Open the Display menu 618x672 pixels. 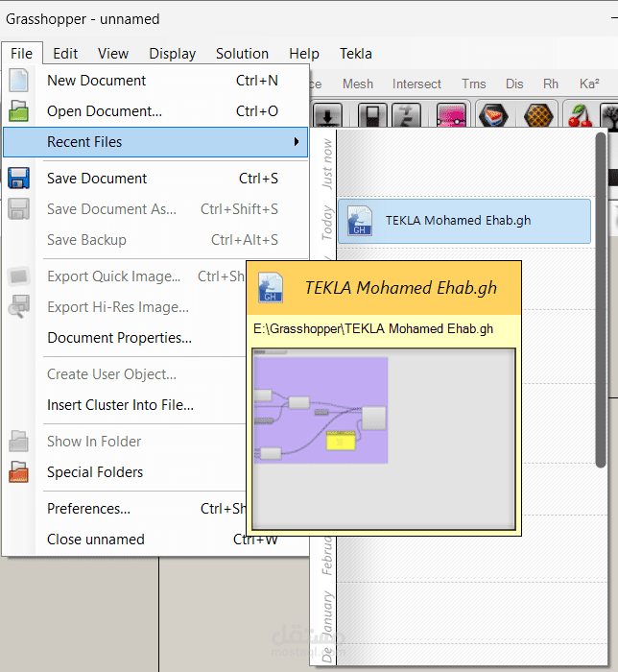click(172, 54)
